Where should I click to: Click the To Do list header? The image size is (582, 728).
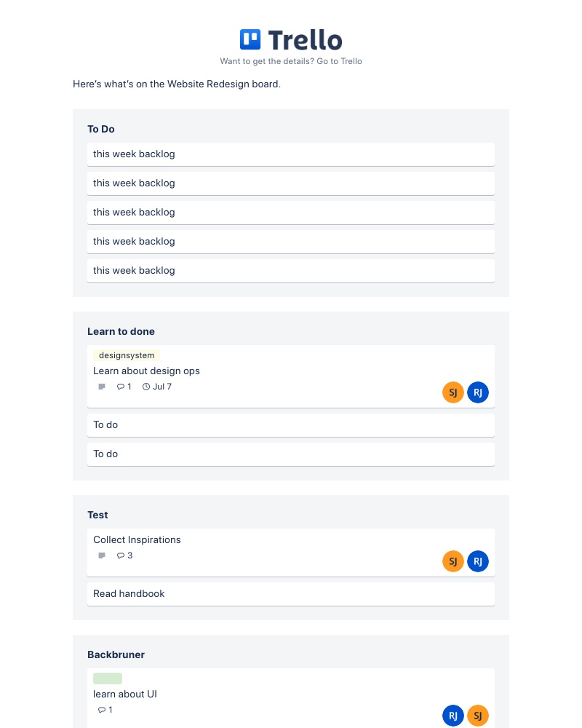(101, 129)
